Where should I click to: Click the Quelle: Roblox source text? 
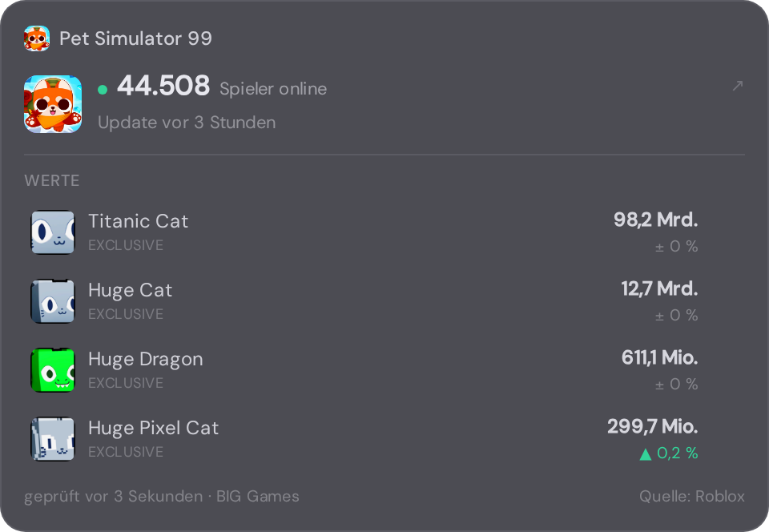click(x=692, y=496)
